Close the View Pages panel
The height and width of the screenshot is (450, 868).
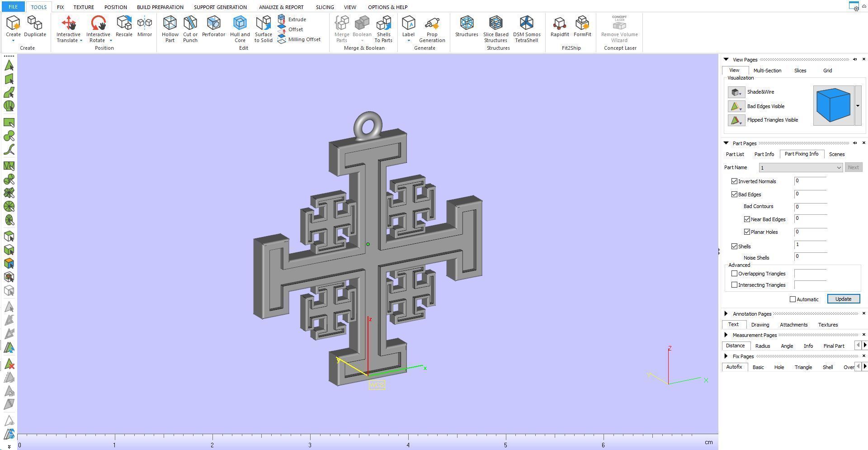pos(864,59)
